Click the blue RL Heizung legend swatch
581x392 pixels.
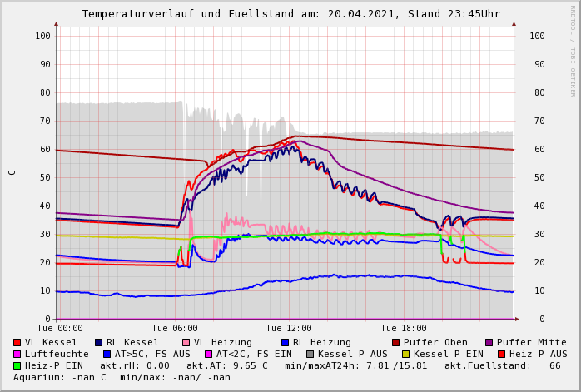[x=284, y=343]
